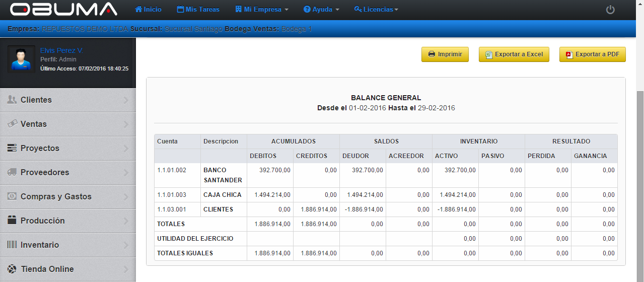The height and width of the screenshot is (282, 644).
Task: Open Mis Tareas from top navigation
Action: 198,10
